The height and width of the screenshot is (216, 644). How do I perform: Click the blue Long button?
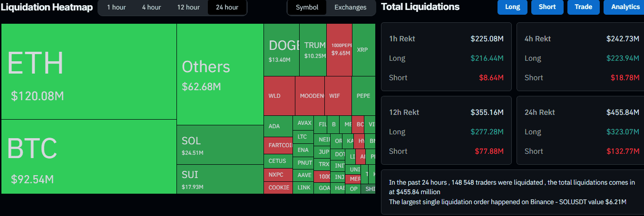click(512, 7)
